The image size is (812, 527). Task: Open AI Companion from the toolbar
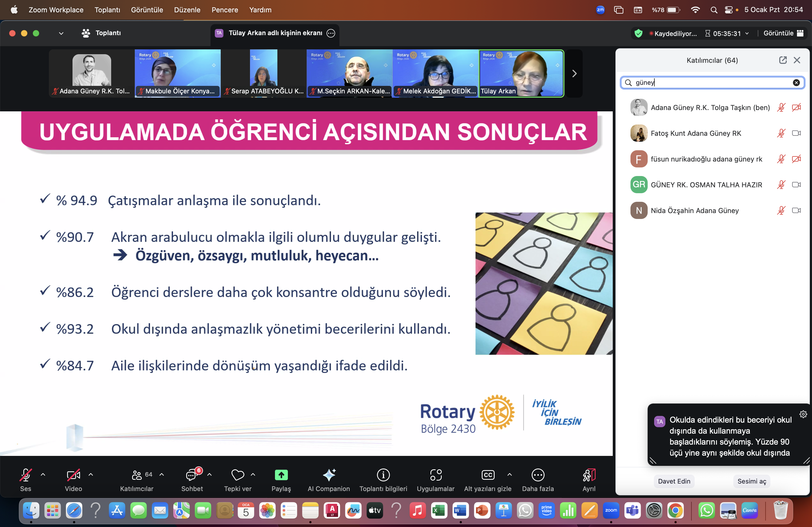[x=329, y=475]
